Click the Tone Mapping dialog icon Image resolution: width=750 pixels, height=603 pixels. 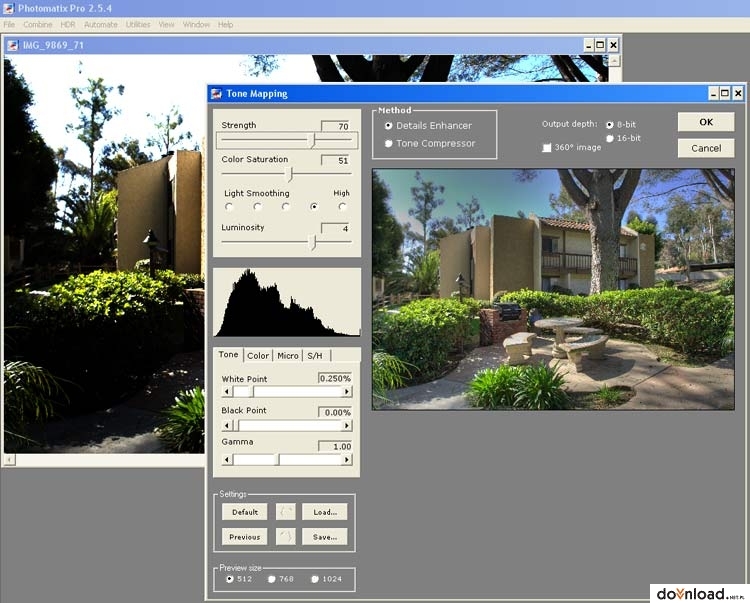point(216,94)
